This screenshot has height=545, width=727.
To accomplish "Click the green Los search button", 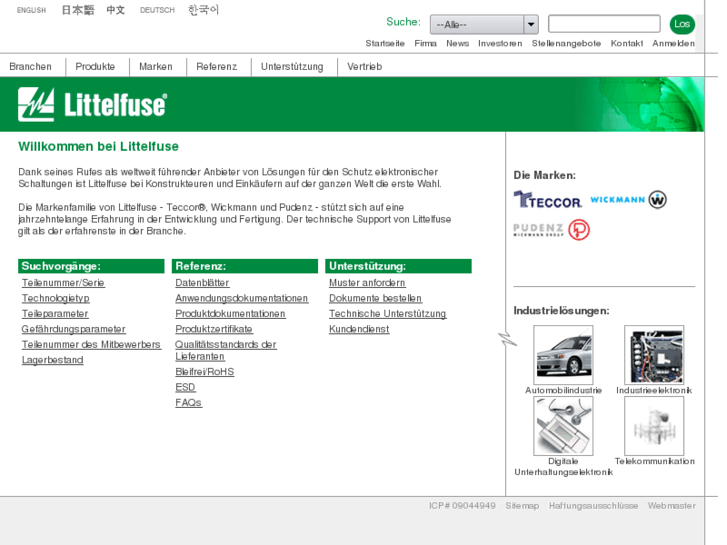I will pyautogui.click(x=682, y=24).
